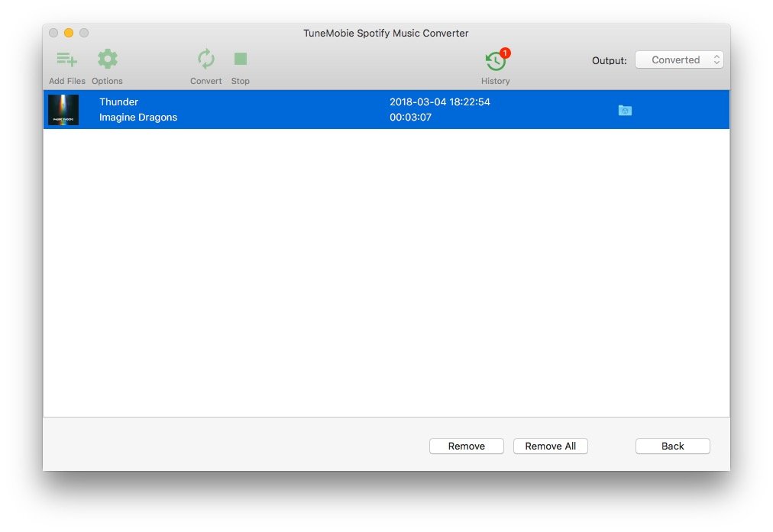773x532 pixels.
Task: Start conversion with the Convert icon
Action: click(x=206, y=59)
